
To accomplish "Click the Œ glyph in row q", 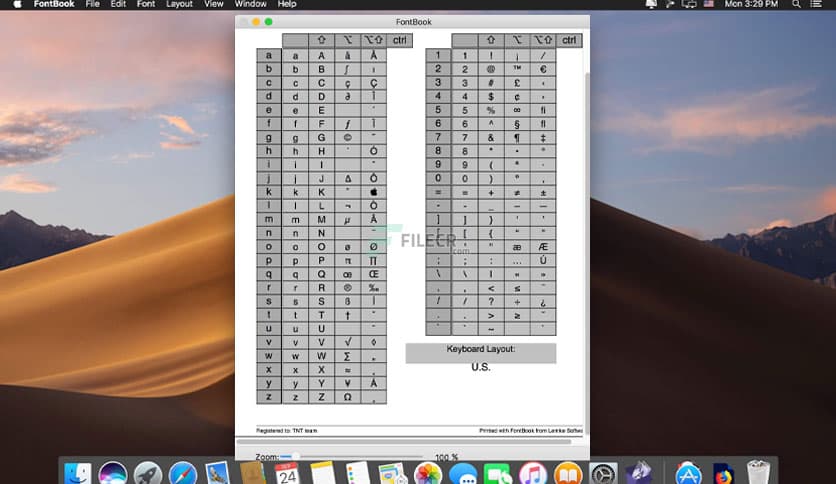I will (x=374, y=274).
